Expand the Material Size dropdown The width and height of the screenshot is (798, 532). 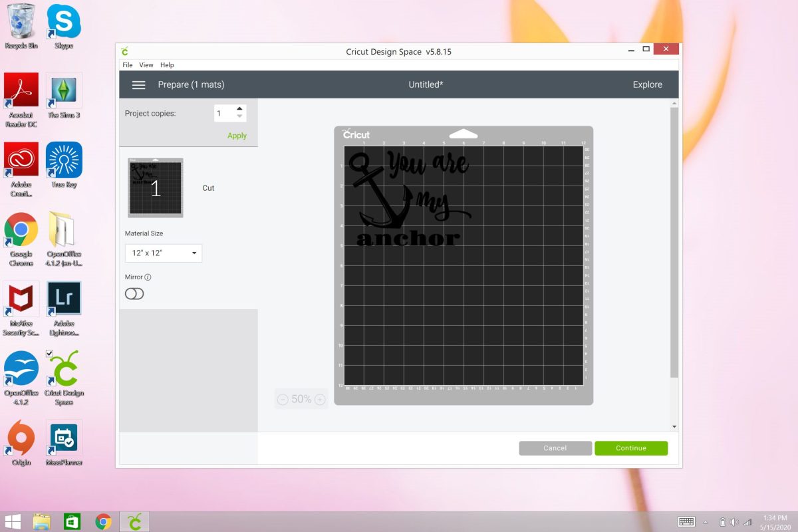(164, 253)
